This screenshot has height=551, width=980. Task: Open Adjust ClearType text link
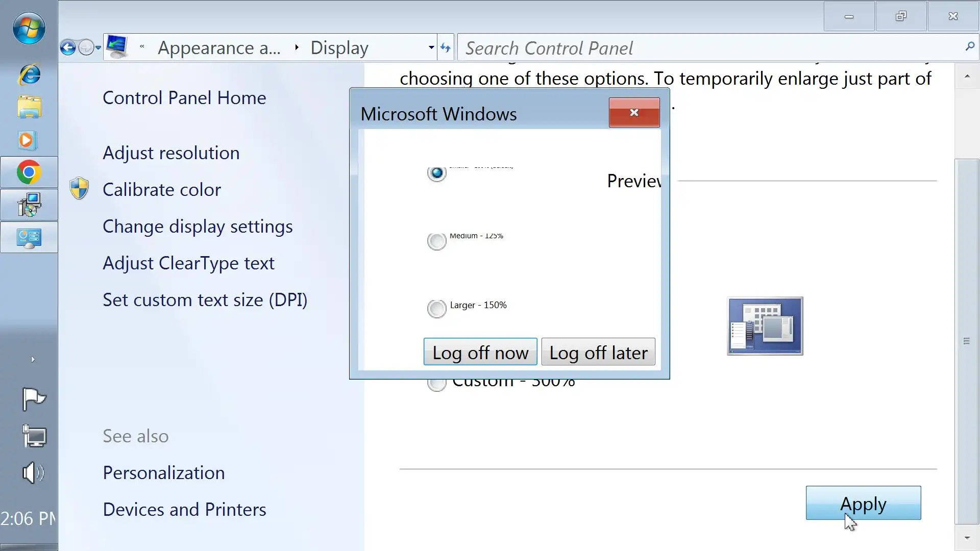[188, 263]
